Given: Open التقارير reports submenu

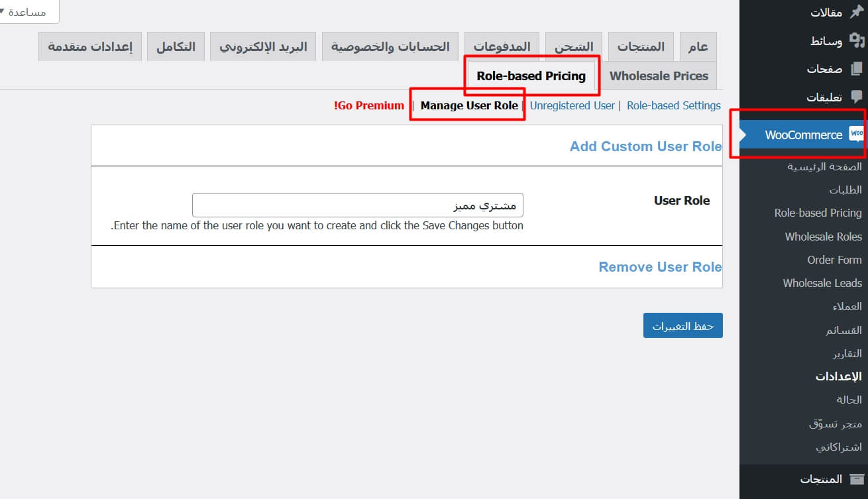Looking at the screenshot, I should (847, 353).
